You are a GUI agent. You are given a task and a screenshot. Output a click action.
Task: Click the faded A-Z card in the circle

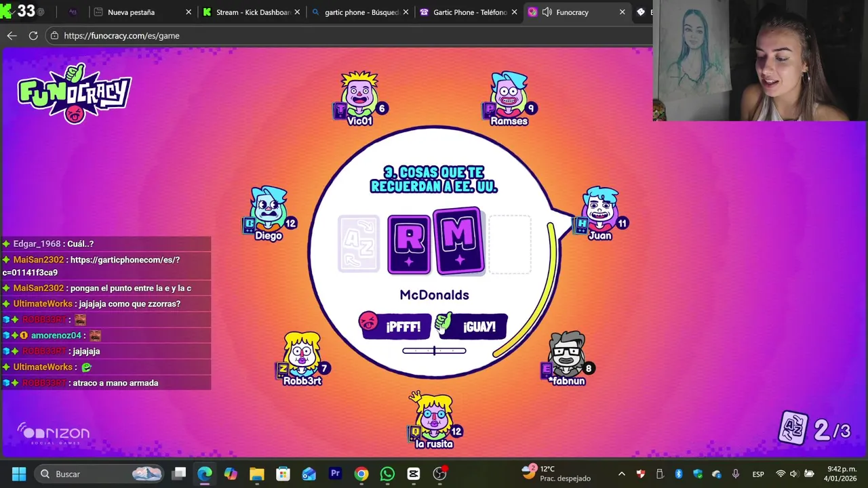[x=359, y=244]
